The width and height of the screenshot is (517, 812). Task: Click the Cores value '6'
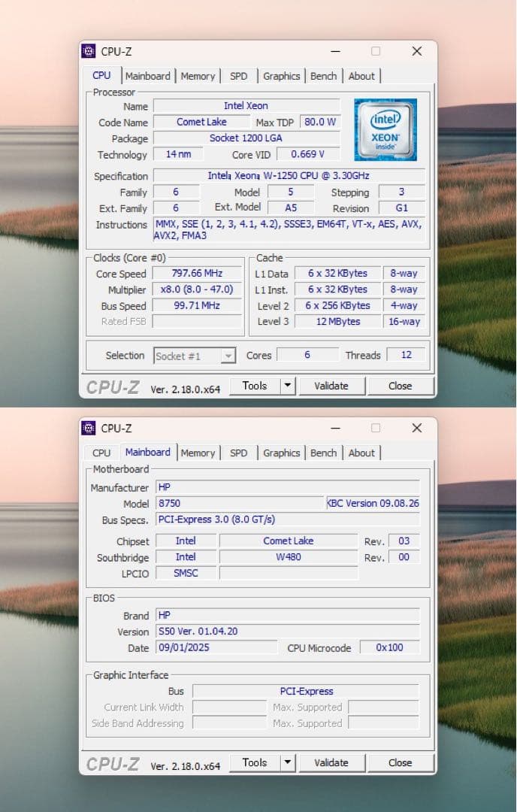307,355
